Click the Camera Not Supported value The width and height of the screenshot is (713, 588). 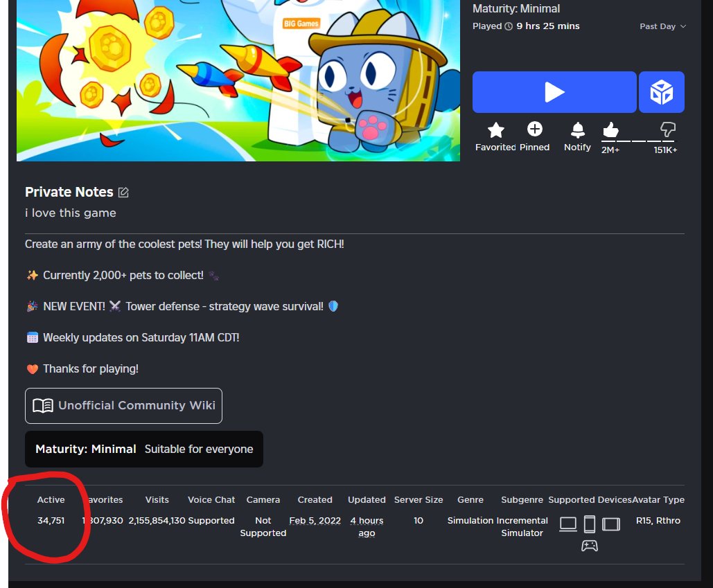point(263,526)
